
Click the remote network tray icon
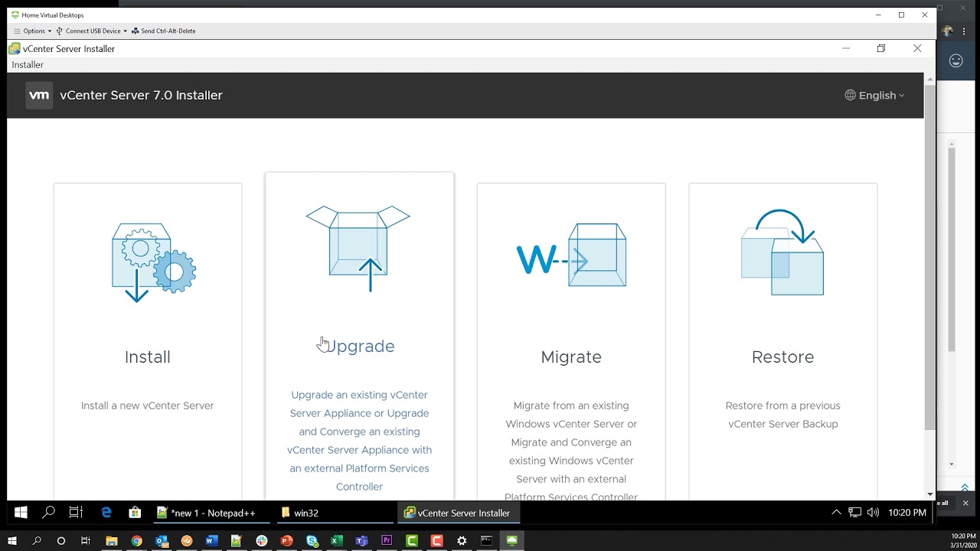855,513
